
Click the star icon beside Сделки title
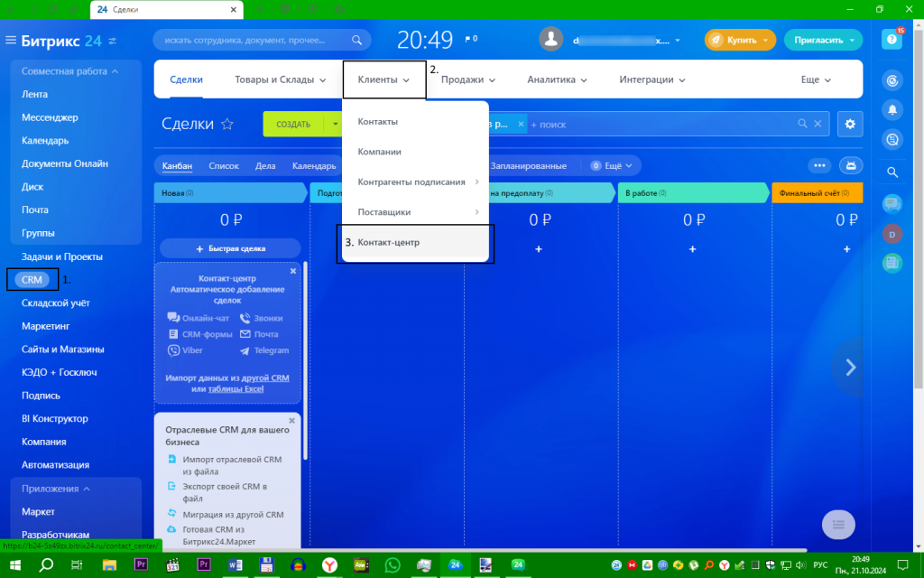pyautogui.click(x=226, y=124)
